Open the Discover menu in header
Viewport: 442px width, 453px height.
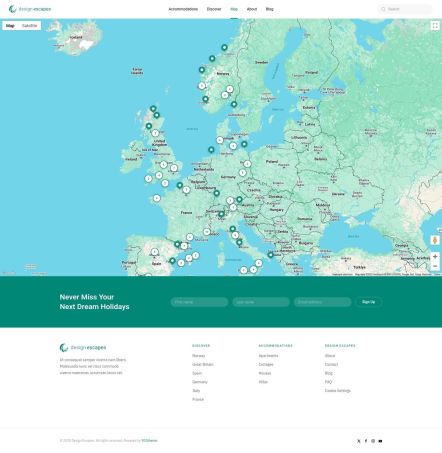pyautogui.click(x=214, y=9)
